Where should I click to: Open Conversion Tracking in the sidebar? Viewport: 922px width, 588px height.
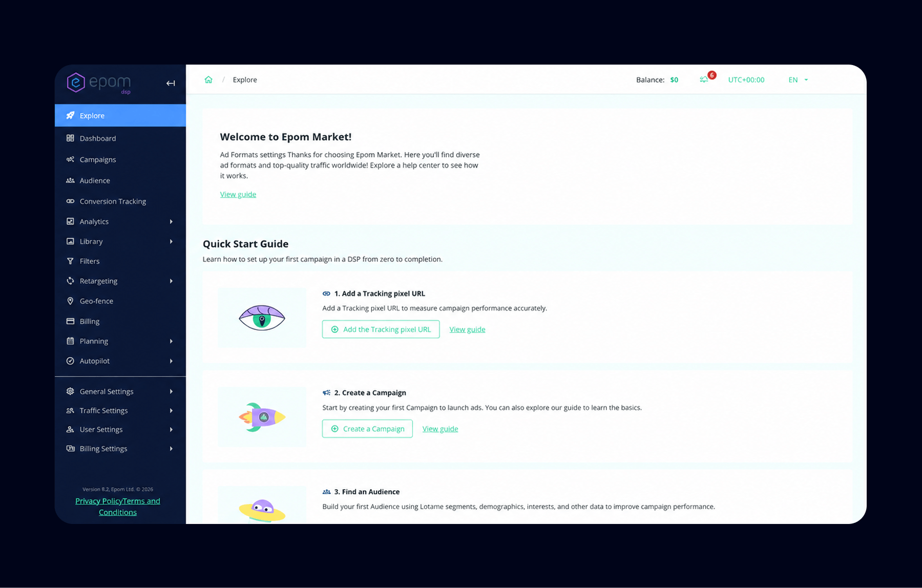(120, 201)
